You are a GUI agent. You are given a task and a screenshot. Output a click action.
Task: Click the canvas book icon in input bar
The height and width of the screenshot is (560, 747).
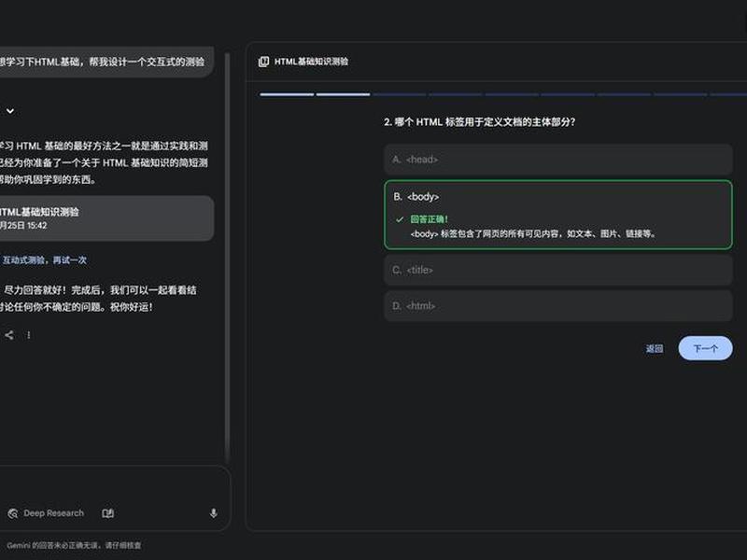click(x=108, y=513)
